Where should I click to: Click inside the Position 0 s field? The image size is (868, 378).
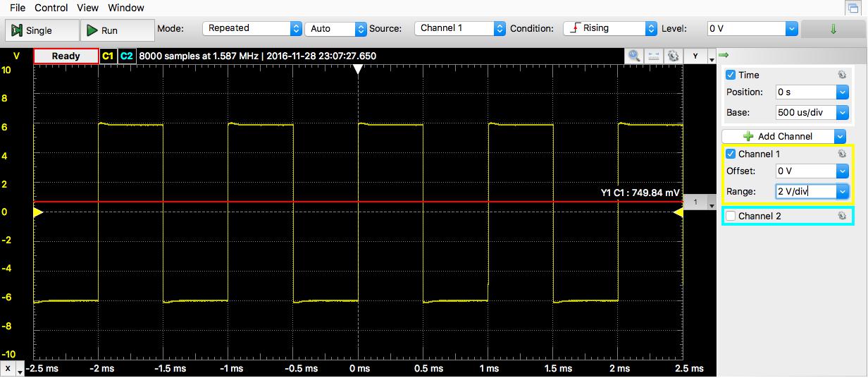click(x=805, y=92)
